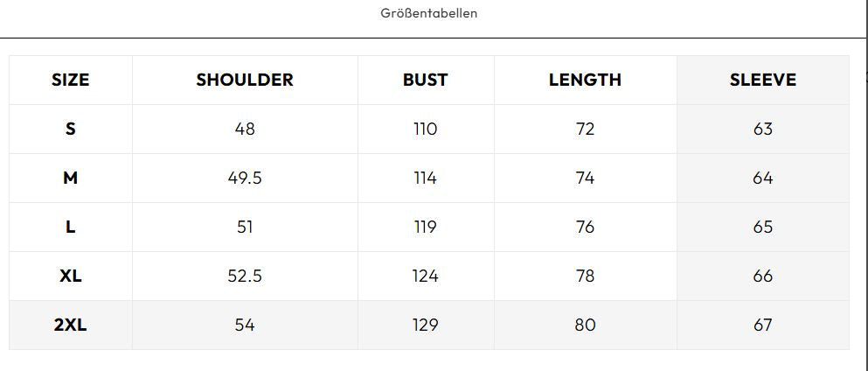Select the sleeve value 67
868x371 pixels.
tap(762, 325)
